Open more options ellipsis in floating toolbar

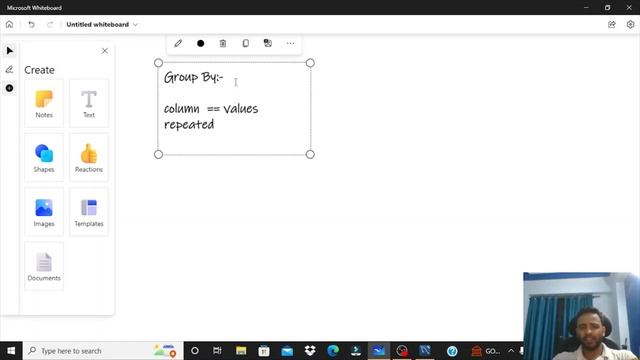pos(290,43)
